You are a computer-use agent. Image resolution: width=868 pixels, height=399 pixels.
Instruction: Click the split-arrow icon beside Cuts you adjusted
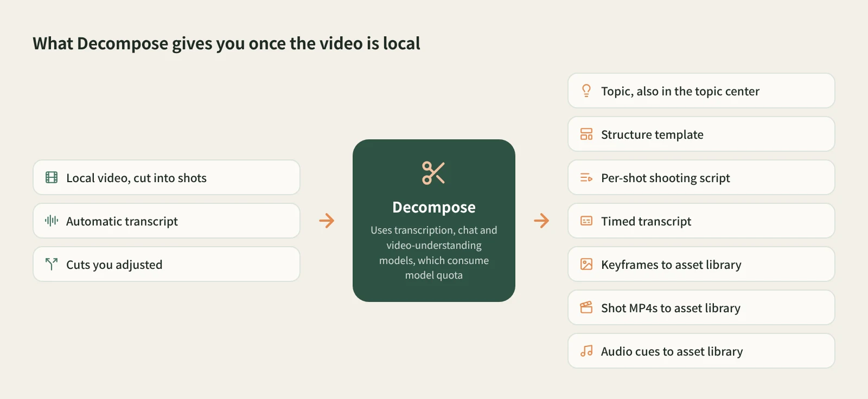click(x=52, y=264)
